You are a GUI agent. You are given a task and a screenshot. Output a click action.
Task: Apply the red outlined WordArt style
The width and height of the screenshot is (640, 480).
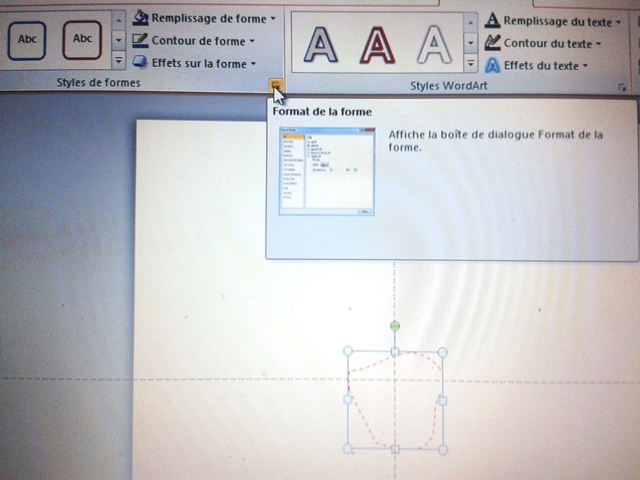(377, 43)
